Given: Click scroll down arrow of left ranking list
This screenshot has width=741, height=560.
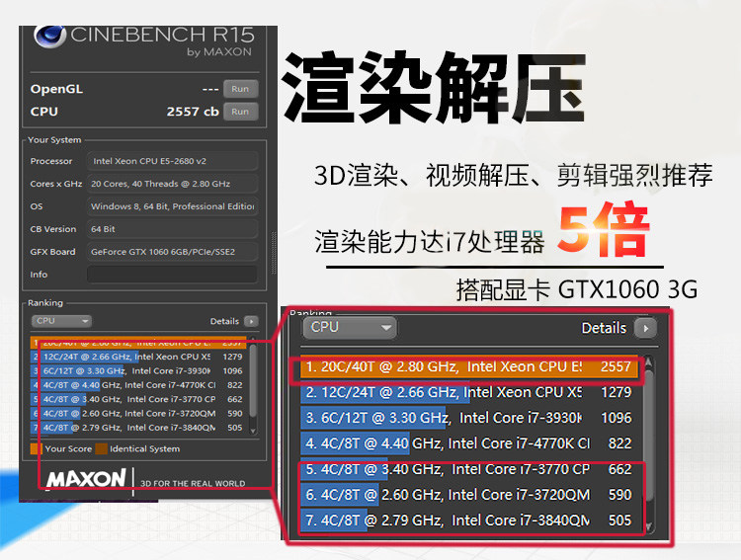Looking at the screenshot, I should coord(253,431).
